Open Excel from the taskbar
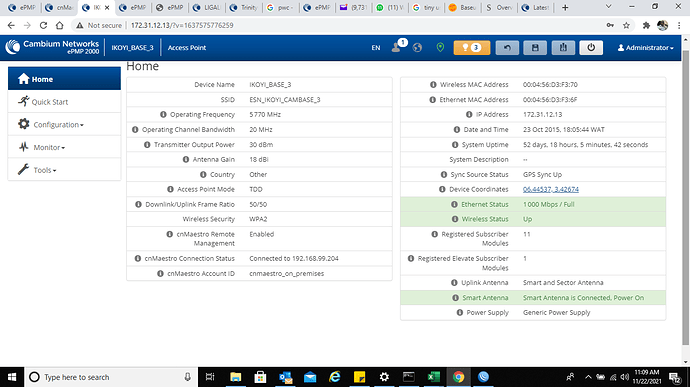The height and width of the screenshot is (387, 690). [433, 377]
